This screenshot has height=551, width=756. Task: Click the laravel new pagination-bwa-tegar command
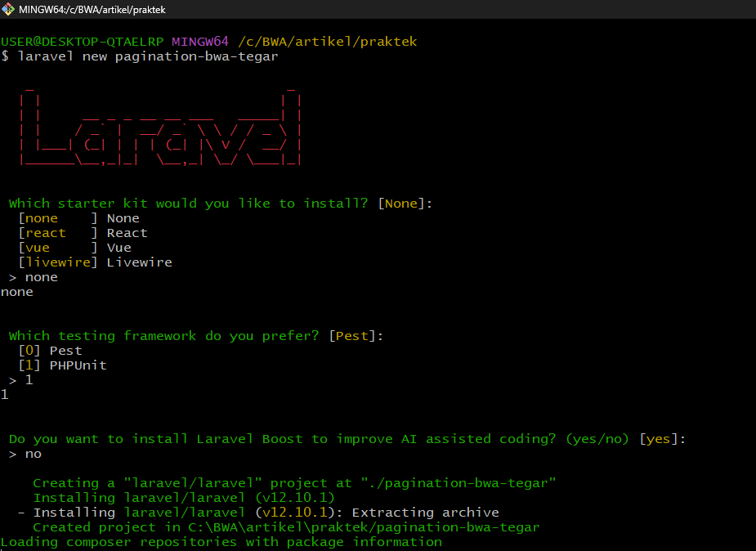pos(147,56)
